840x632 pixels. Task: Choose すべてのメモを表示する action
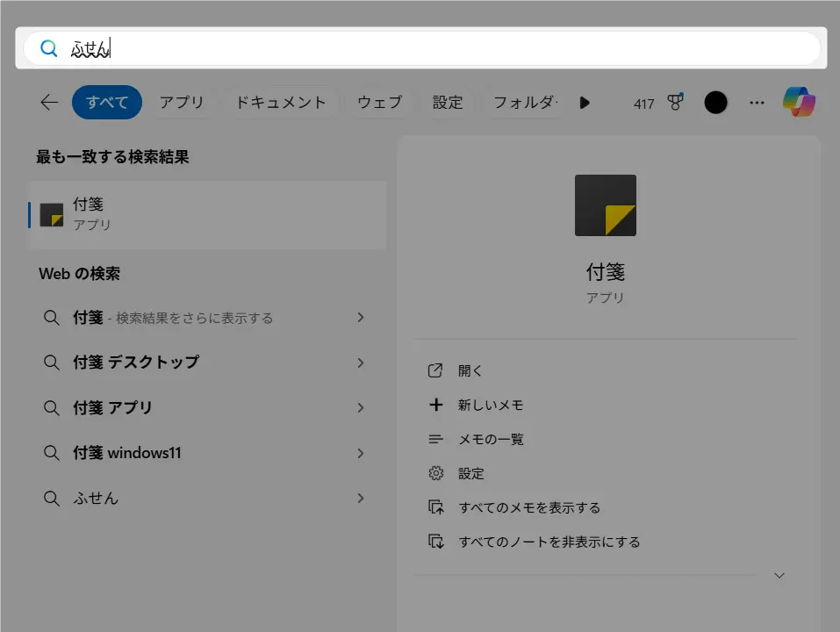[x=529, y=507]
